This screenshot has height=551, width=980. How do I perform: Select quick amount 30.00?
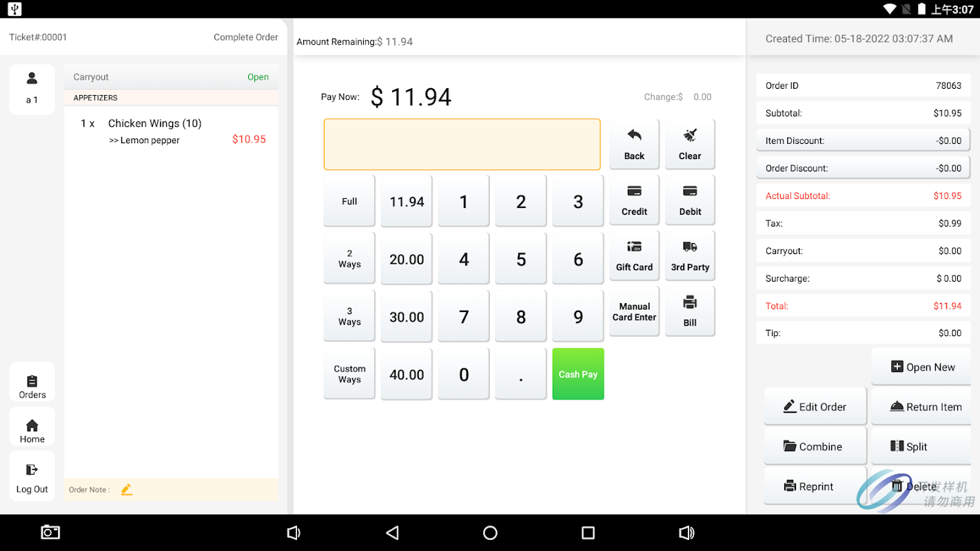point(407,317)
